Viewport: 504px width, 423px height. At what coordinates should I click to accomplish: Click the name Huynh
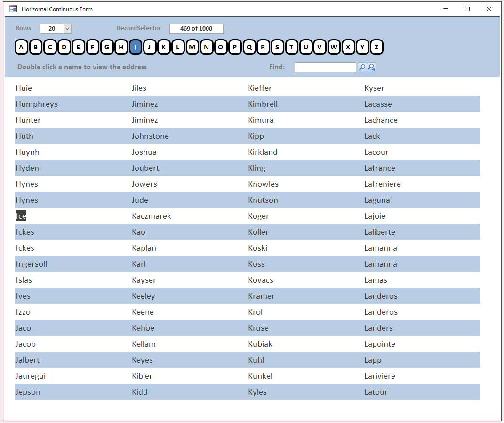tap(27, 152)
